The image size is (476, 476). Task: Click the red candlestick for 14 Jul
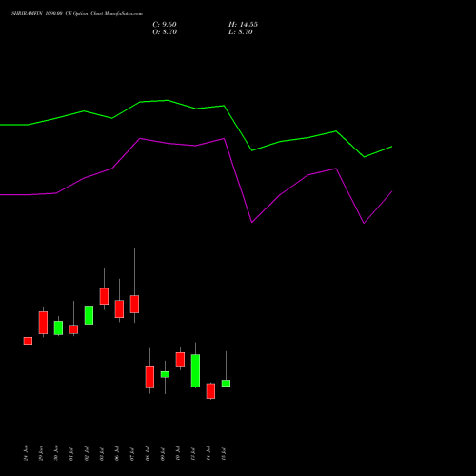tap(210, 391)
